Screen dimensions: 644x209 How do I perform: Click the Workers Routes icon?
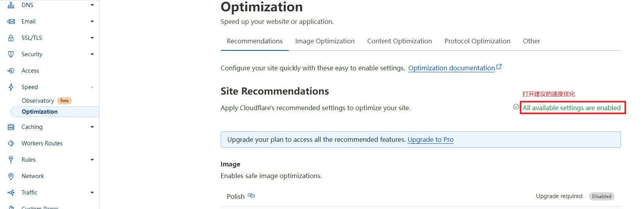click(11, 143)
